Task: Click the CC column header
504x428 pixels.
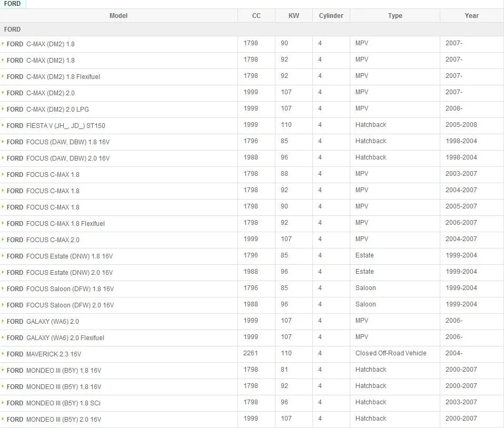Action: click(x=256, y=15)
